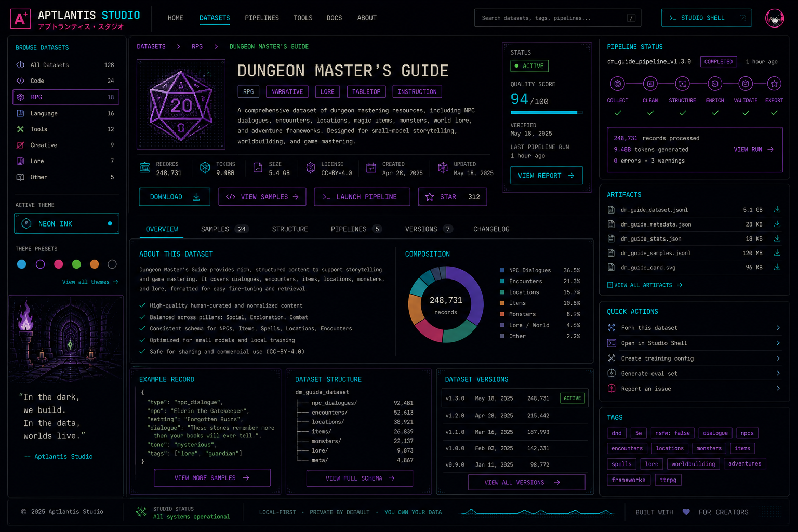Click the Creative category icon

tap(20, 145)
